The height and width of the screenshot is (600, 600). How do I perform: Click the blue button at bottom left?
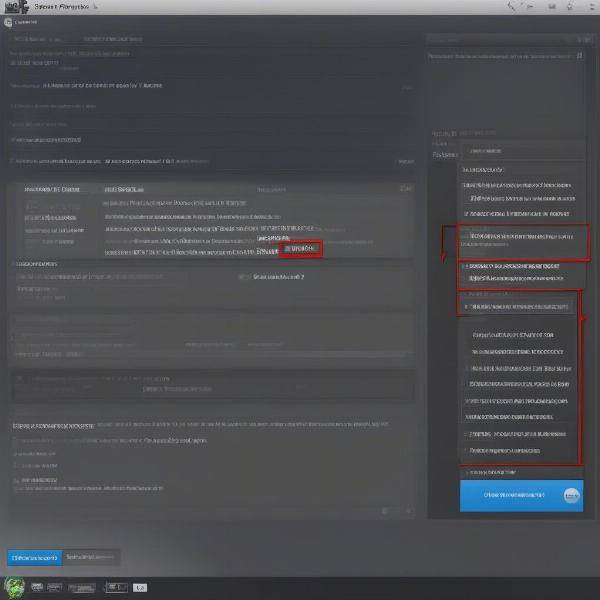tap(34, 558)
